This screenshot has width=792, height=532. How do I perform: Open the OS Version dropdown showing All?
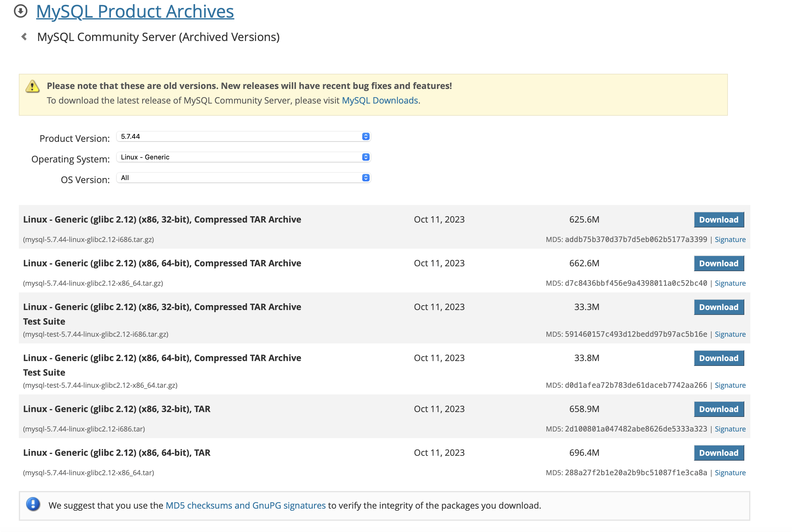[243, 178]
